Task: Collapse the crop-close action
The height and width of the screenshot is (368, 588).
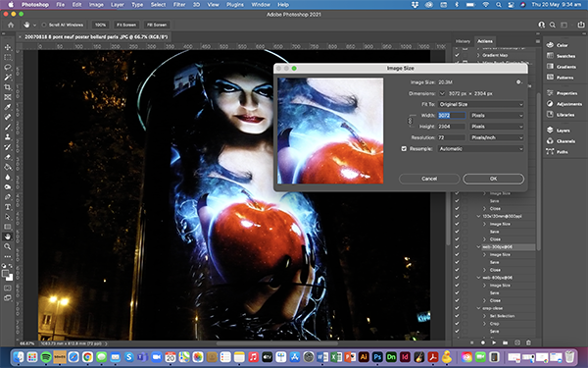Action: coord(478,308)
